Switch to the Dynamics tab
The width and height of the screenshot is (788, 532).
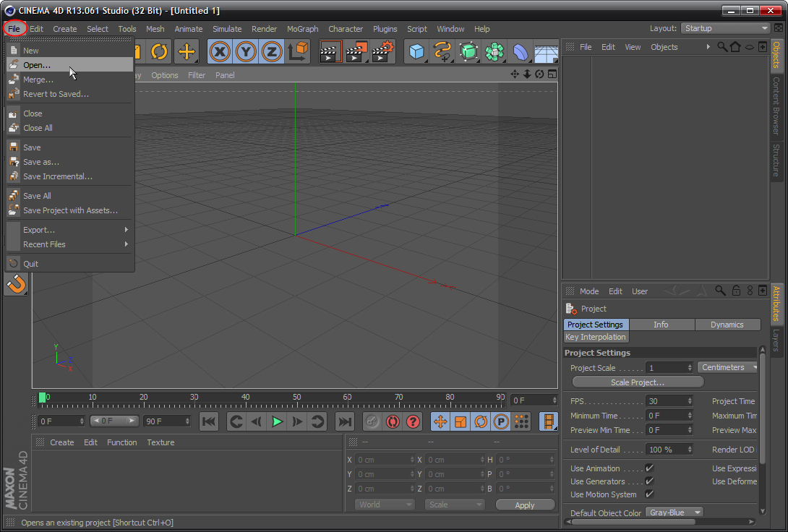pos(727,325)
